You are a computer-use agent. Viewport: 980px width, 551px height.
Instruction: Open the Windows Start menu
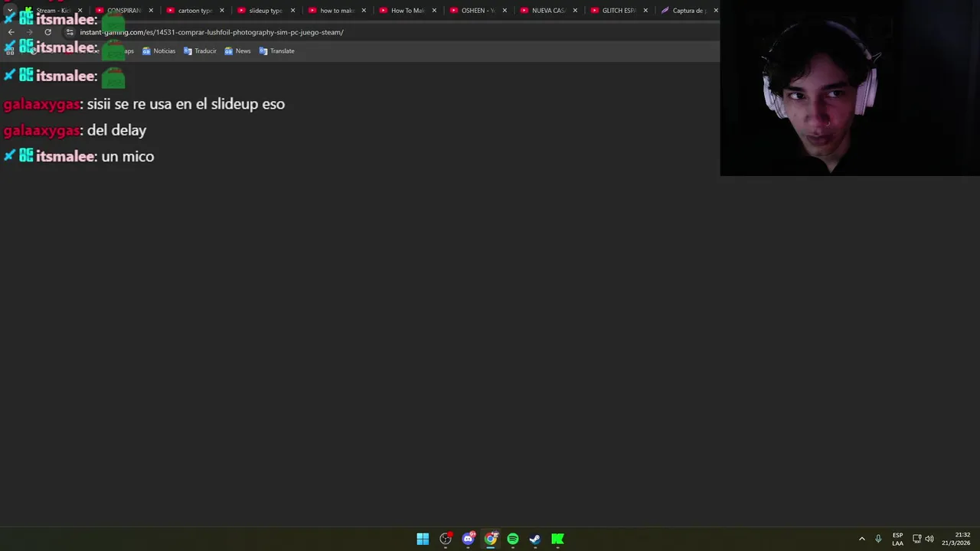[x=423, y=539]
